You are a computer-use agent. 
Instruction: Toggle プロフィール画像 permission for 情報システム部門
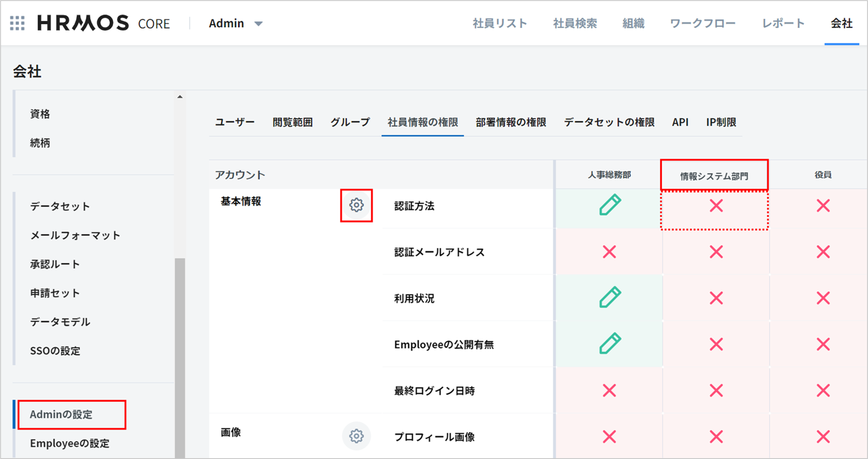(716, 436)
